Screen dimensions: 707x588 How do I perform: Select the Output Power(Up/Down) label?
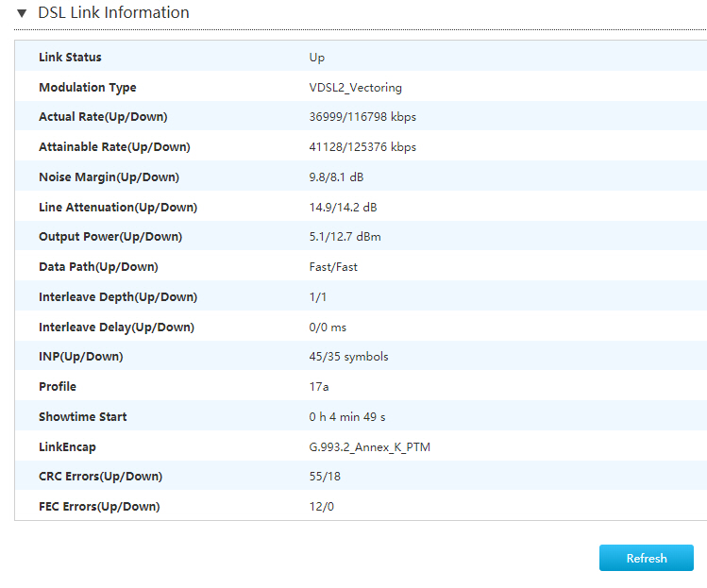[x=110, y=237]
